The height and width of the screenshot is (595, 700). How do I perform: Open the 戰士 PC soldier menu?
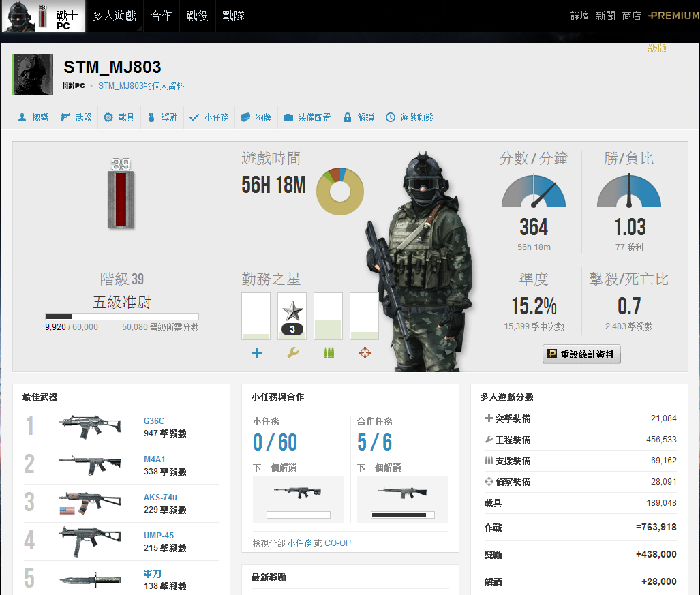coord(44,16)
